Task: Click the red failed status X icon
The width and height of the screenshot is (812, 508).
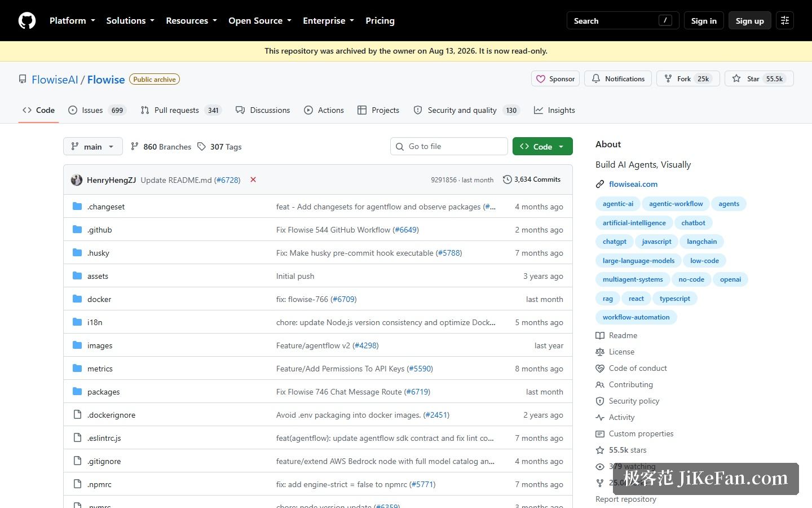Action: tap(253, 179)
